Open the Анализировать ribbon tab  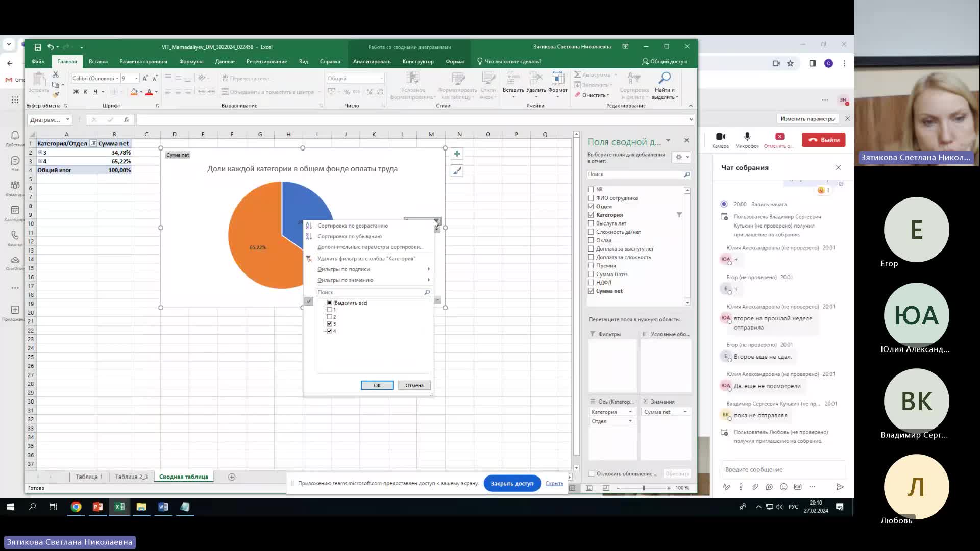click(x=372, y=62)
